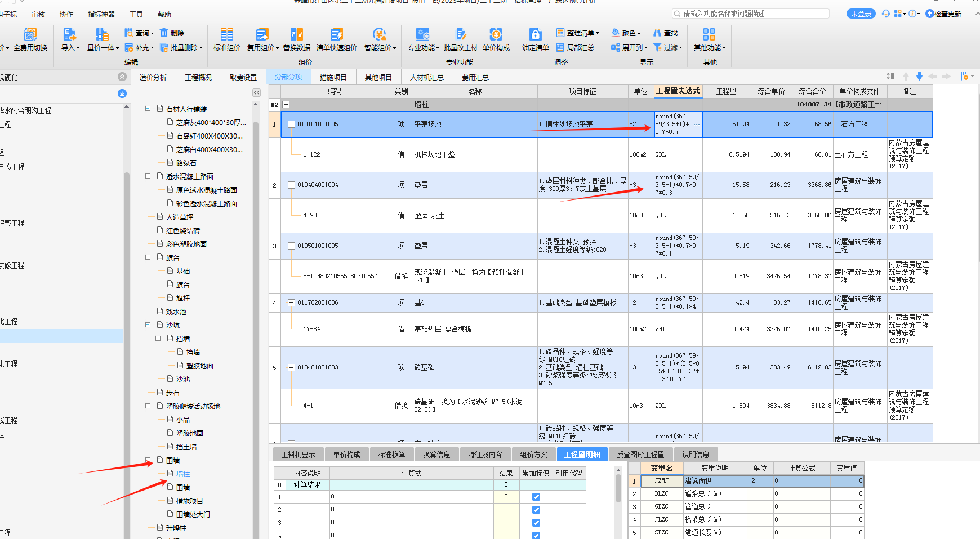Screen dimensions: 980x539
Task: Collapse the 石材人行铺装 tree node
Action: click(x=148, y=109)
